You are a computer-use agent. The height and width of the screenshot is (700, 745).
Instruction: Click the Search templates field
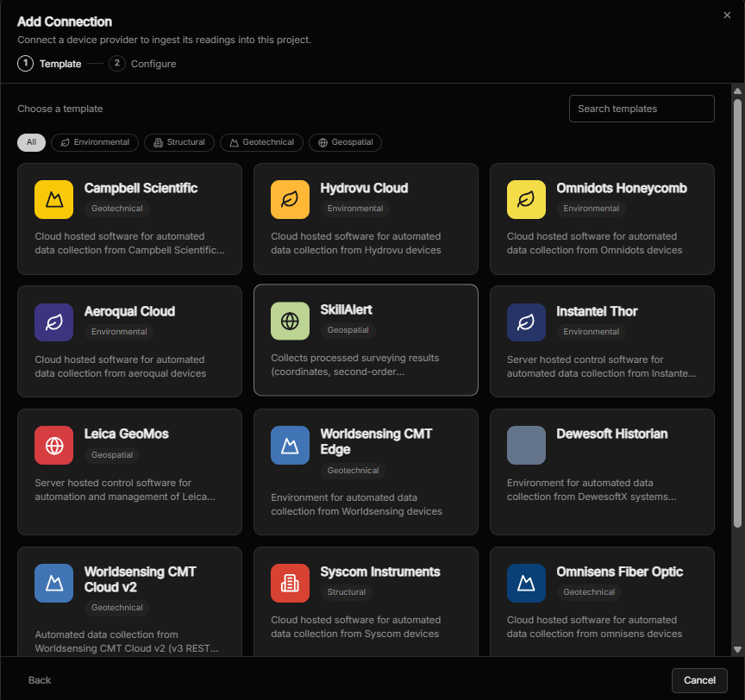click(x=642, y=109)
